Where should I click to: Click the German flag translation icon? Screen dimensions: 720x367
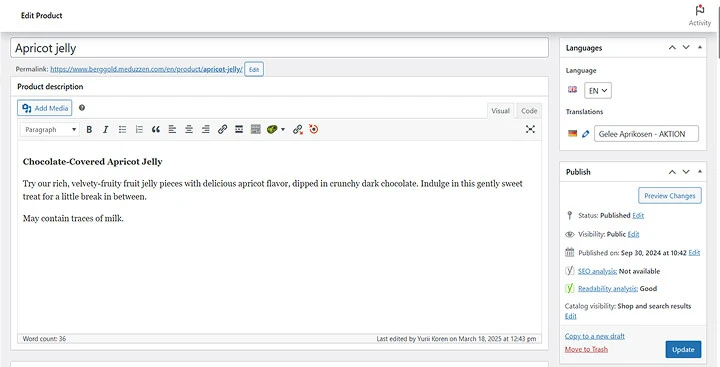coord(572,134)
